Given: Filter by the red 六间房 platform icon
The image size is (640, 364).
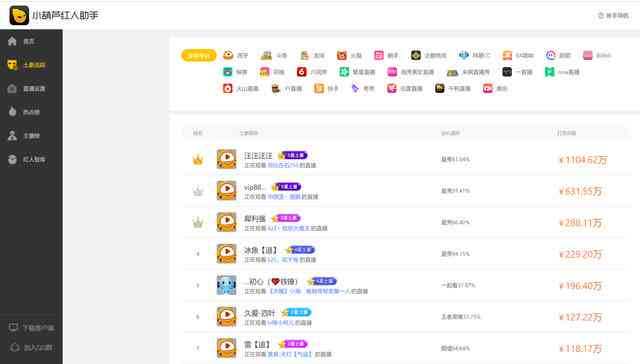Looking at the screenshot, I should [302, 72].
